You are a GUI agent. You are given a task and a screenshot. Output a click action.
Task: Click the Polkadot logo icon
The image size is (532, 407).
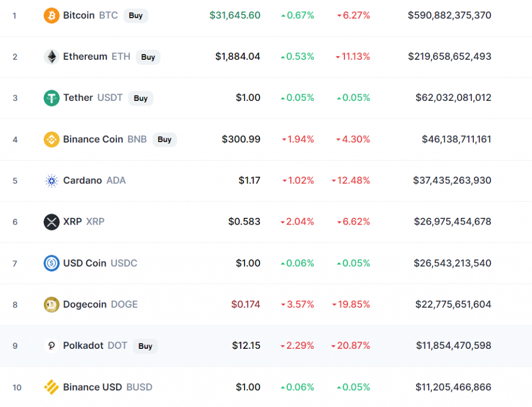pyautogui.click(x=51, y=346)
